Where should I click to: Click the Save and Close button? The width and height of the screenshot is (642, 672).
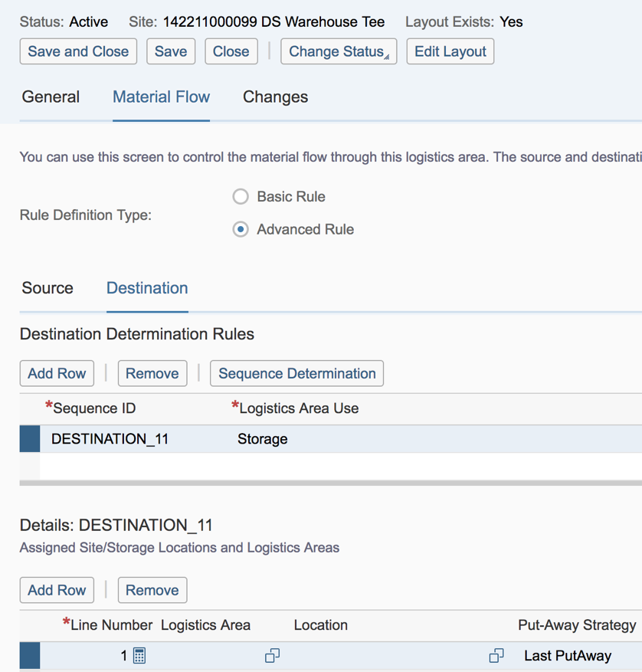78,52
